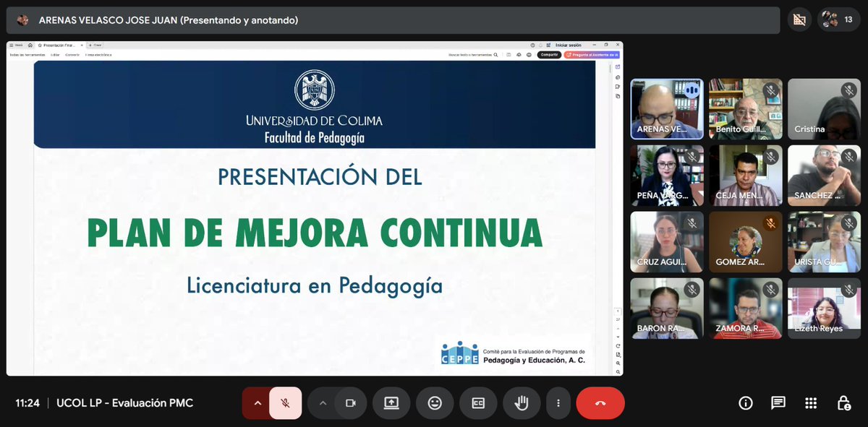This screenshot has height=427, width=868.
Task: Turn on your camera
Action: click(352, 403)
